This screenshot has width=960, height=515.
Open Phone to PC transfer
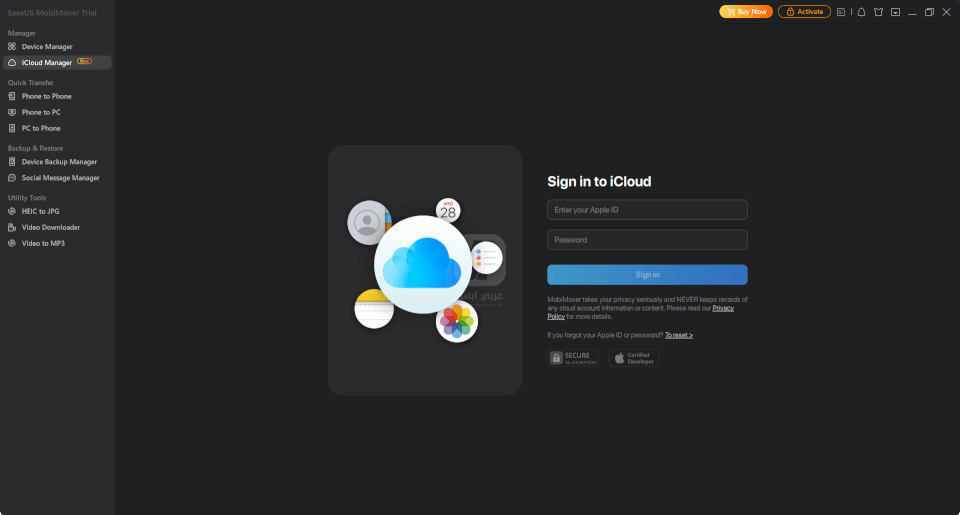[x=41, y=113]
